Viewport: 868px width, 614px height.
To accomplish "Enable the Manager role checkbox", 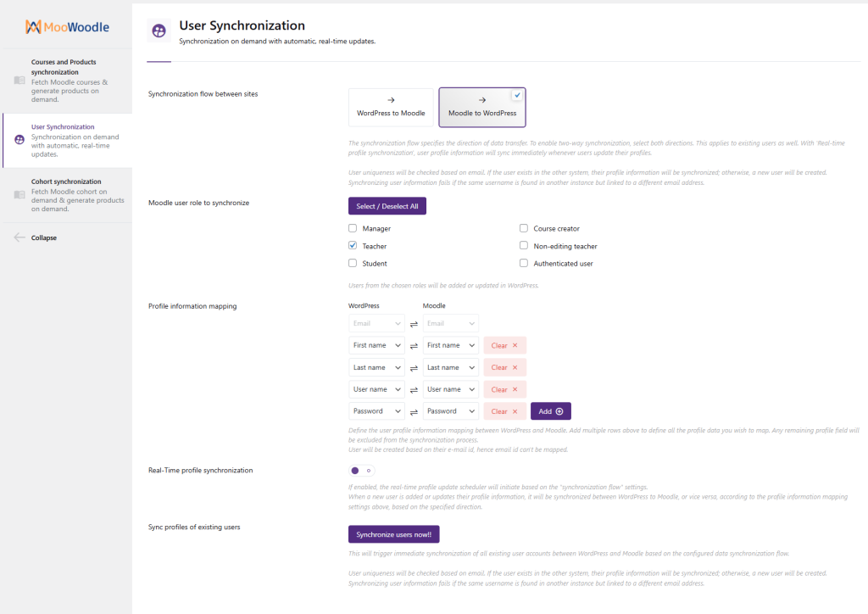I will pos(353,229).
